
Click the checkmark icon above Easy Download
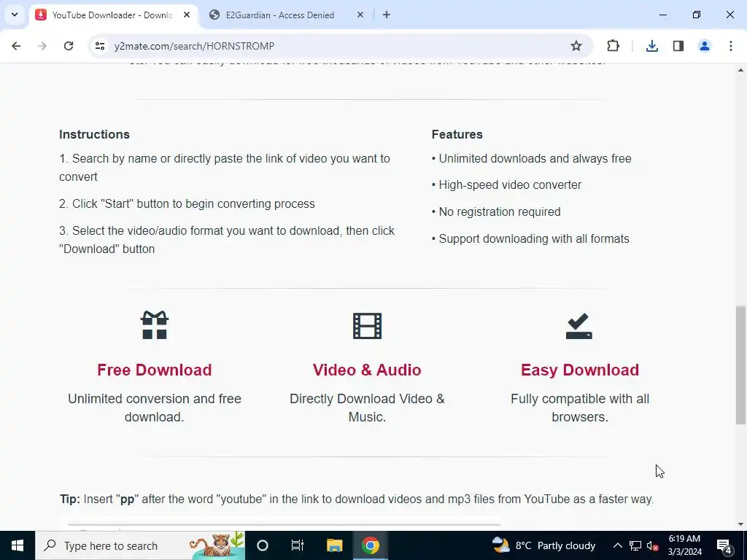578,326
